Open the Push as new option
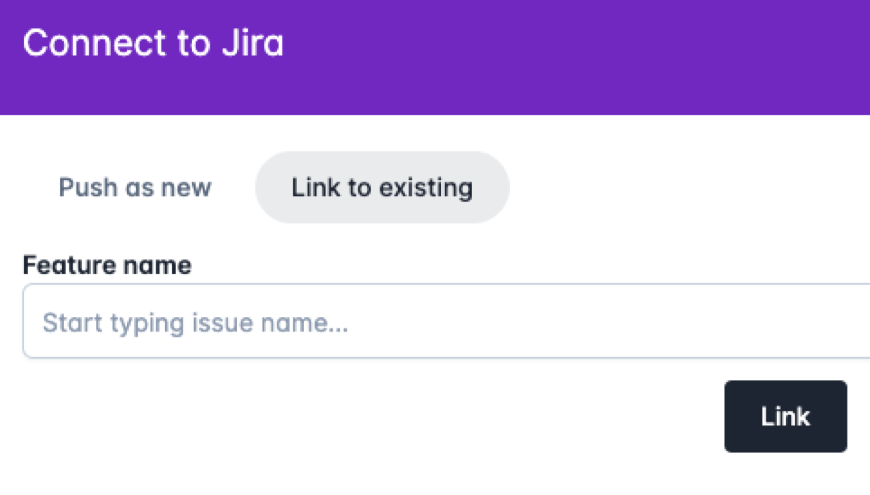 point(135,188)
